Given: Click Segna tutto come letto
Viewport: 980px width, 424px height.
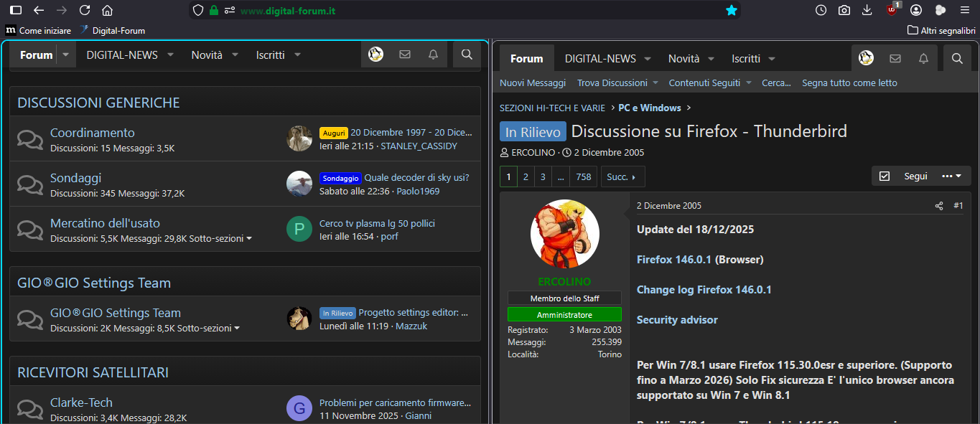Looking at the screenshot, I should pos(849,83).
